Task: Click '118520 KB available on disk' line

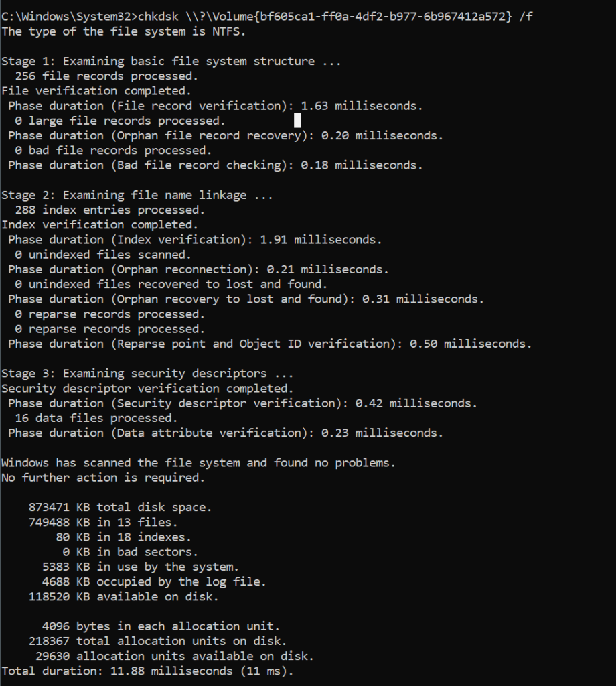Action: (x=123, y=597)
